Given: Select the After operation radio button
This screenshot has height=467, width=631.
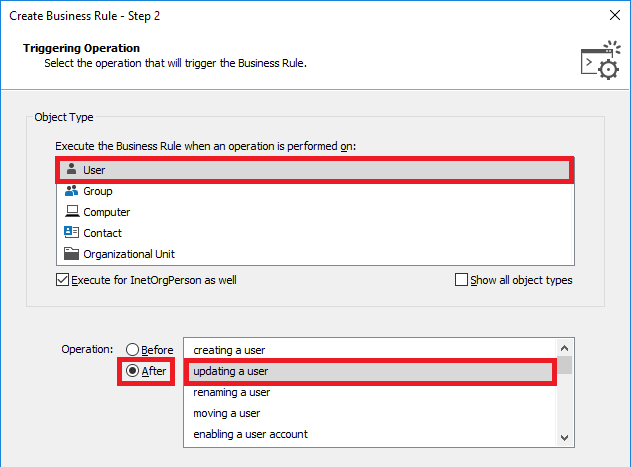Looking at the screenshot, I should 132,370.
